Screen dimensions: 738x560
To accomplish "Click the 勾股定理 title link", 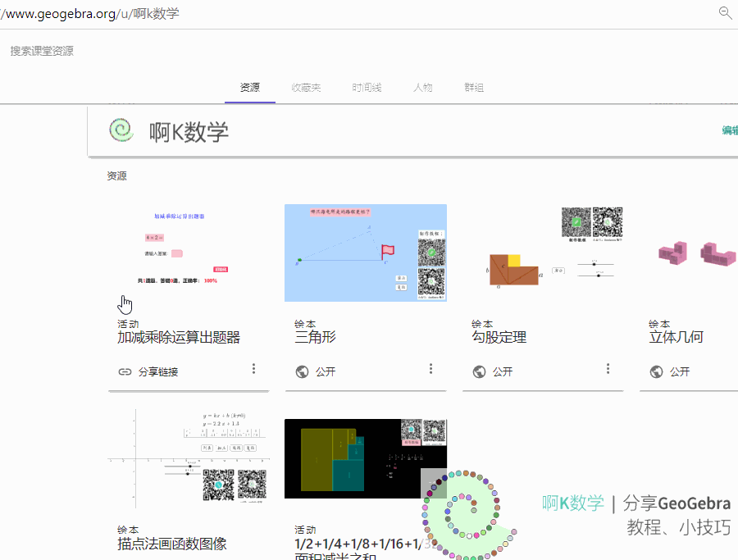I will (x=499, y=338).
